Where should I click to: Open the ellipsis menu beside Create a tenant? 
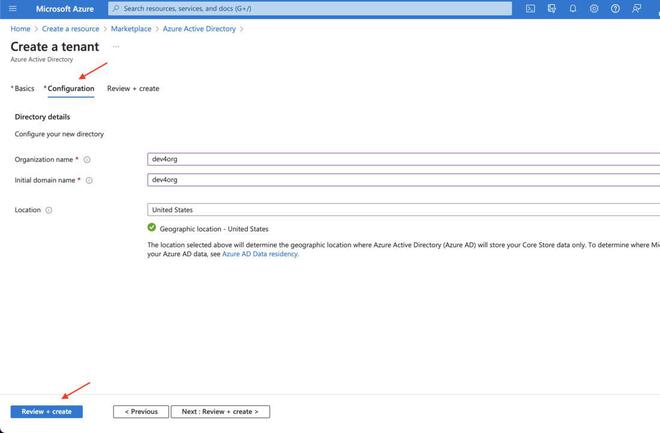(x=116, y=46)
